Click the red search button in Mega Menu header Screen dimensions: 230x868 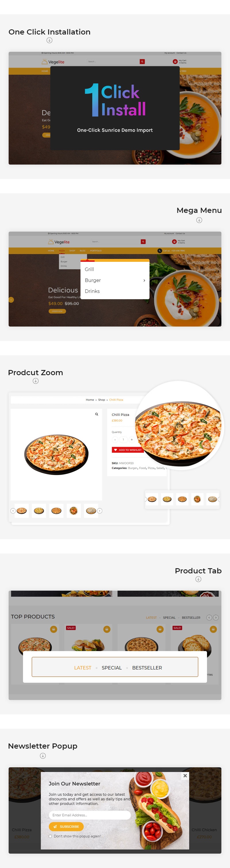click(143, 242)
